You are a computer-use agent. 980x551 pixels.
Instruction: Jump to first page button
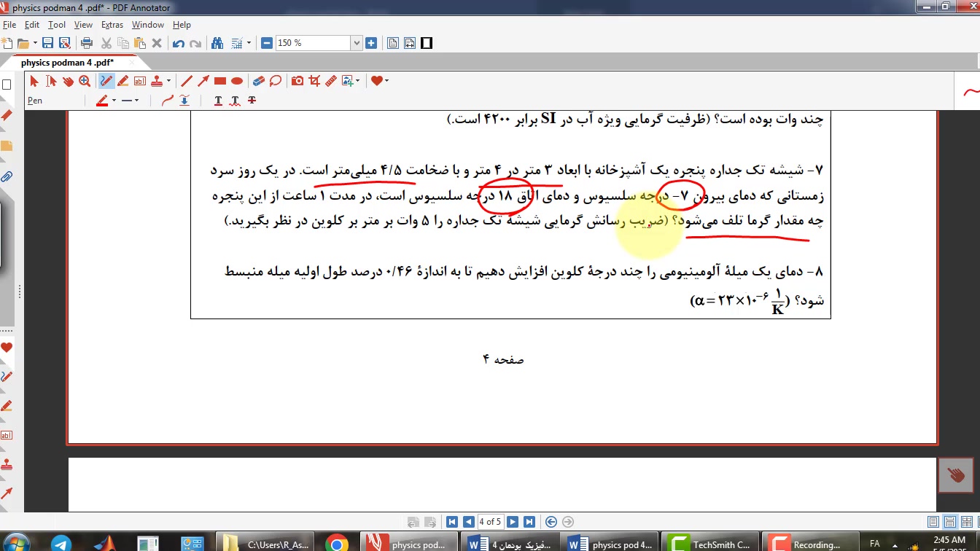click(452, 522)
